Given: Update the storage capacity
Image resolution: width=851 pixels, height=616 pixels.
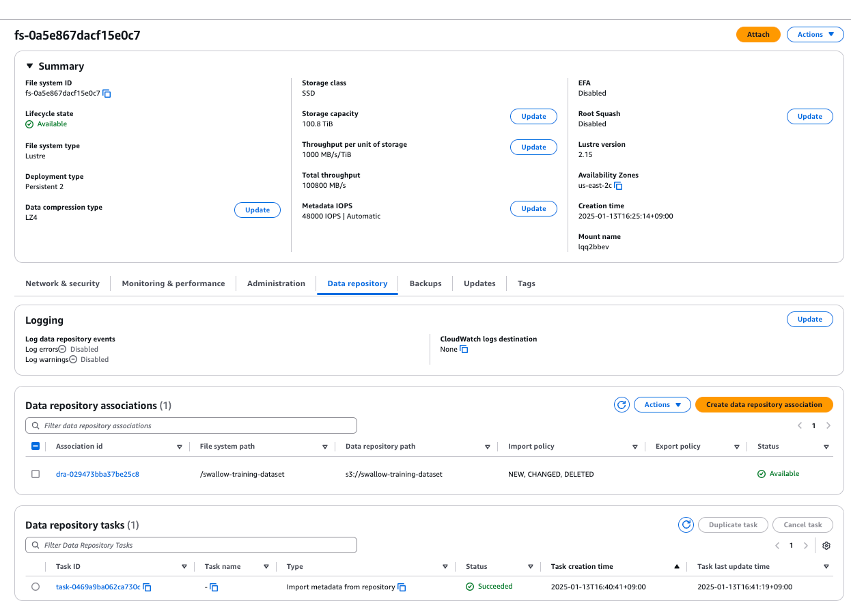Looking at the screenshot, I should click(x=533, y=117).
